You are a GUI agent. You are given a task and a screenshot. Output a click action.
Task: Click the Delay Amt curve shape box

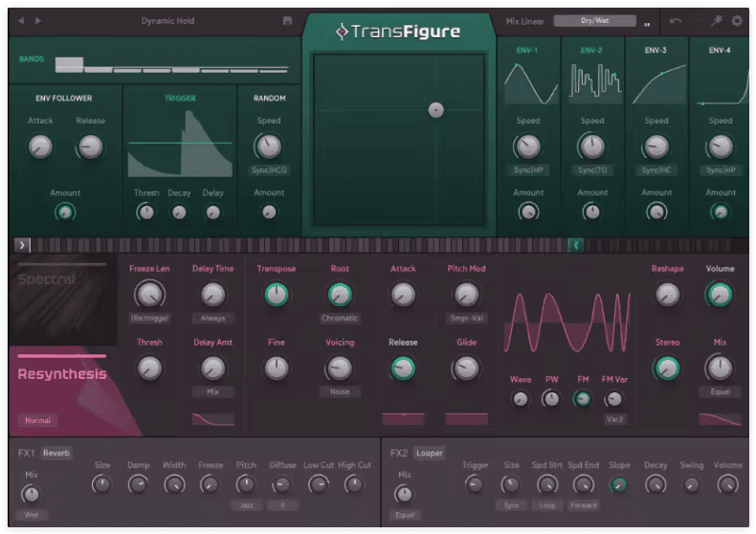213,419
